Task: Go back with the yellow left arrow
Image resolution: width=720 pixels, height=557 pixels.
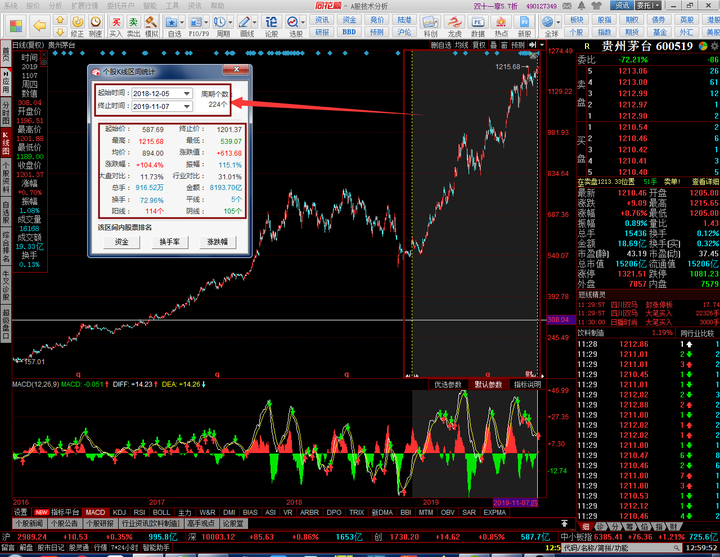Action: [40, 26]
